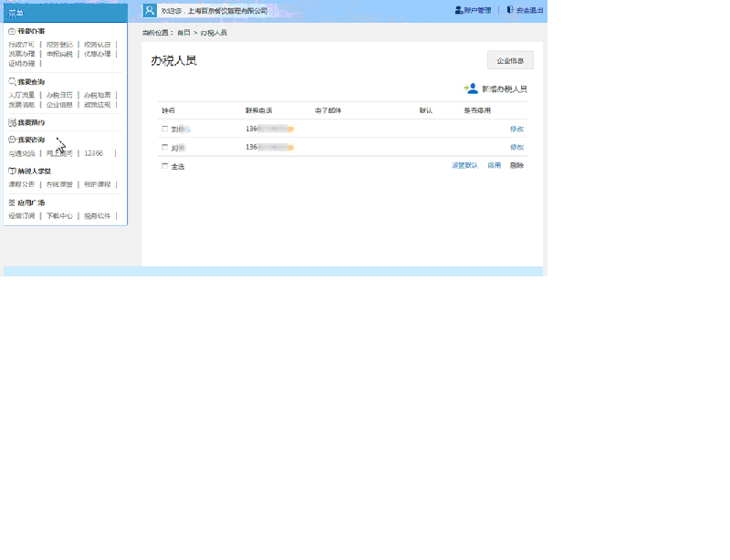
Task: Tick the checkbox in the first person row
Action: pos(165,129)
